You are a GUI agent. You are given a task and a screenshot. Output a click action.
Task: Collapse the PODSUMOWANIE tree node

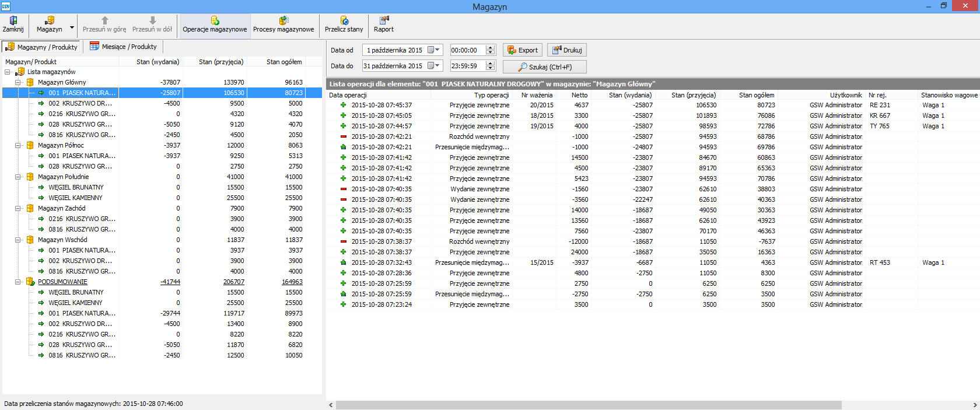pos(18,282)
